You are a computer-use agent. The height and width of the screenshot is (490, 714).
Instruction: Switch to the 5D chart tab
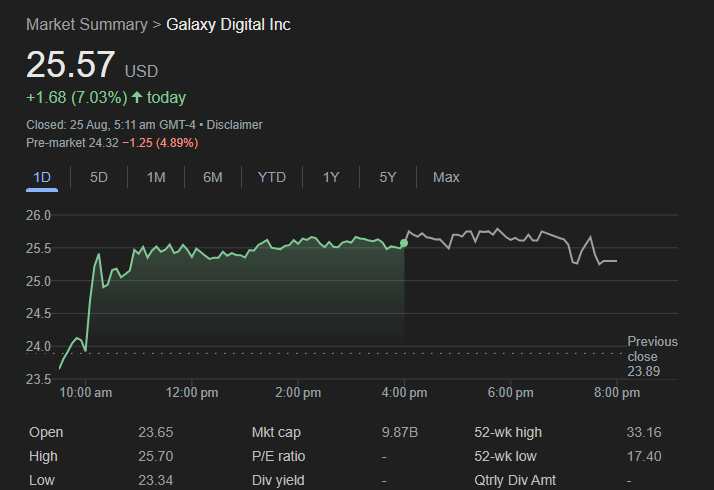[x=99, y=177]
